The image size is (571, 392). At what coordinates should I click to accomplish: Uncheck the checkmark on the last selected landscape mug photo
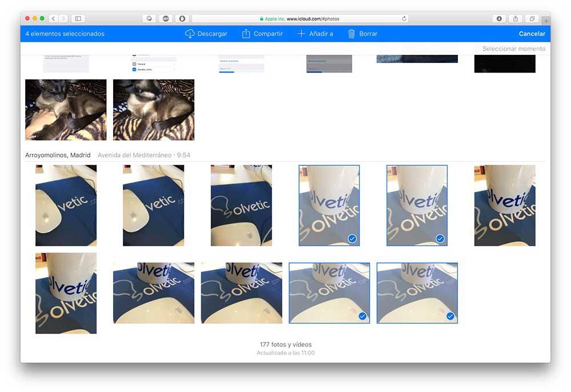(450, 316)
